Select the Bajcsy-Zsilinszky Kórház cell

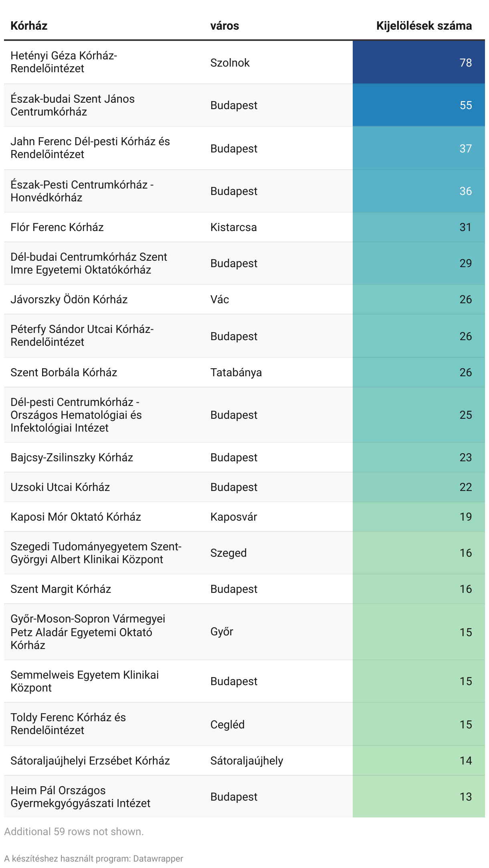point(72,458)
